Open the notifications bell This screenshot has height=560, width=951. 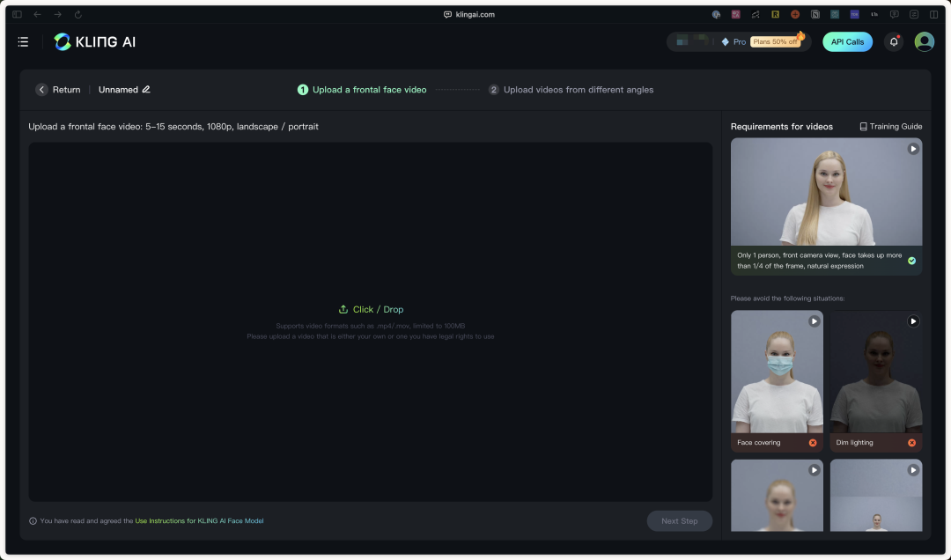(x=894, y=42)
